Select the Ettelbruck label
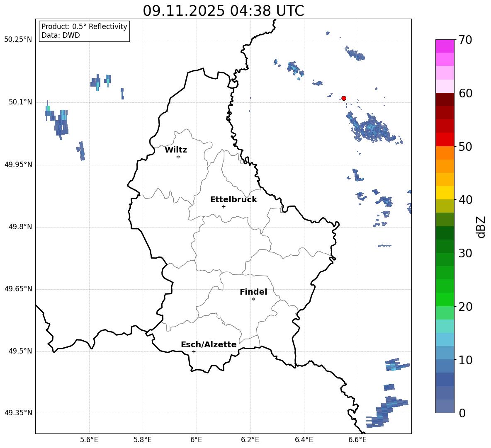This screenshot has height=448, width=491. point(233,200)
